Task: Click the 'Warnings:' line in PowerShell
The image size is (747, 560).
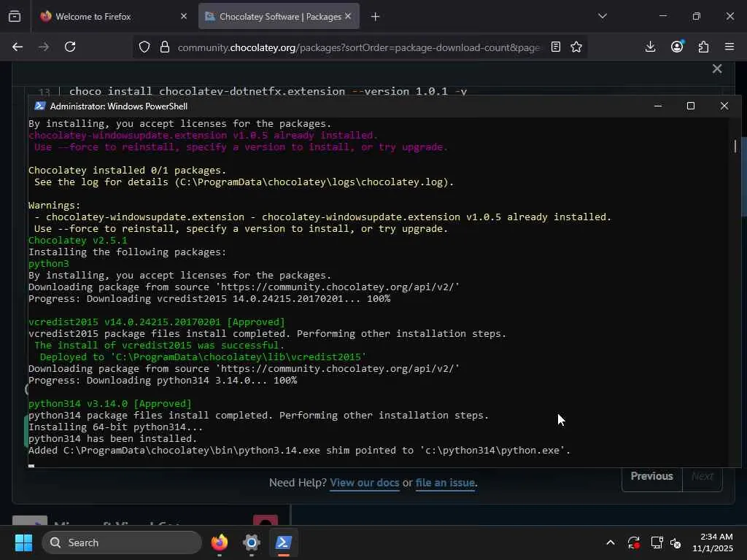Action: click(54, 205)
